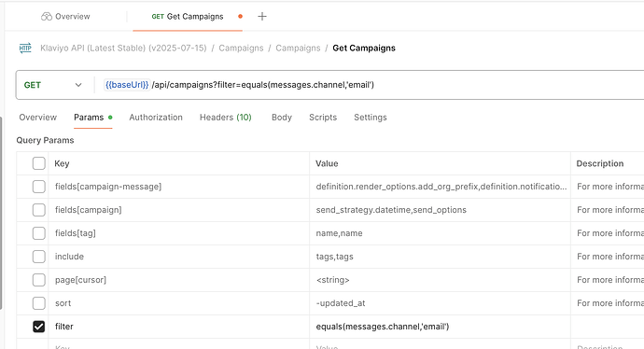Click the Get Campaigns request name
644x349 pixels.
[x=364, y=48]
